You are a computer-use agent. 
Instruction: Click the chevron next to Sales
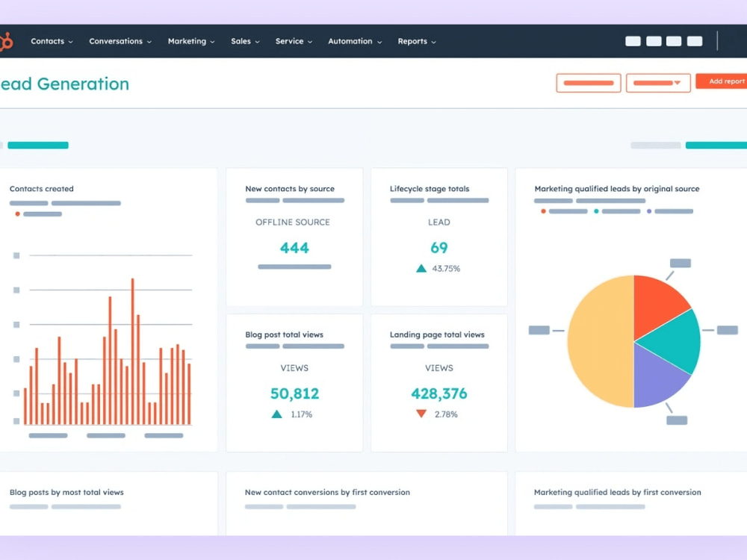(x=257, y=42)
